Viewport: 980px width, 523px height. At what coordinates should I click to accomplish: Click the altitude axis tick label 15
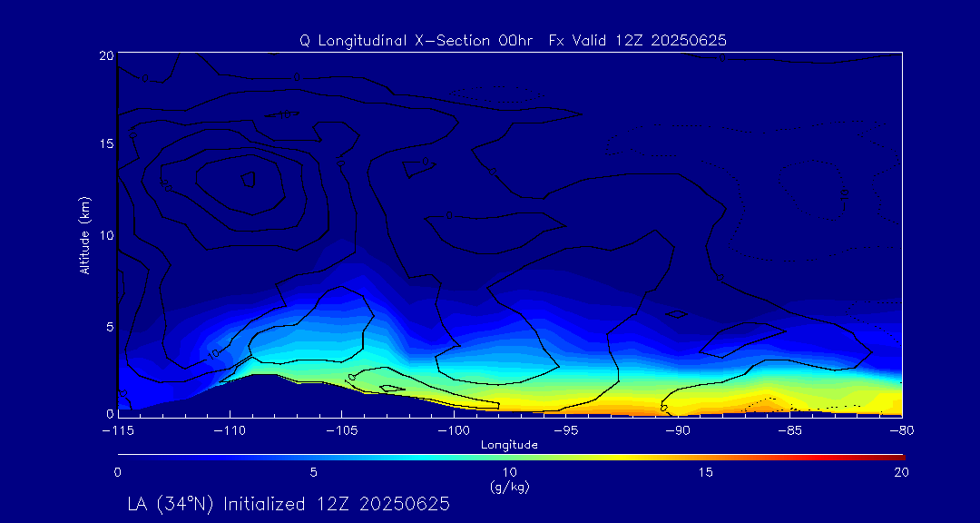coord(105,143)
